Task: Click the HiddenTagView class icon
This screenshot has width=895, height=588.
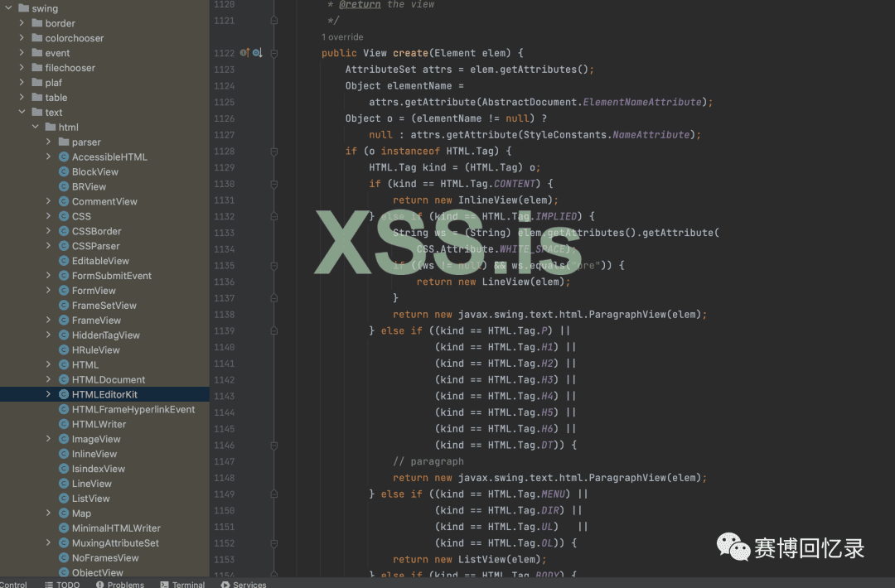Action: coord(64,335)
